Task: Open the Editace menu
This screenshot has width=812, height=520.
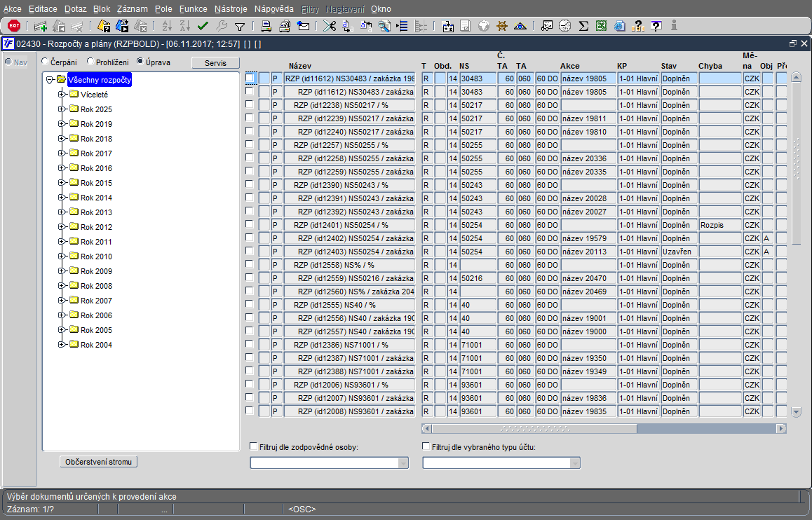Action: (43, 9)
